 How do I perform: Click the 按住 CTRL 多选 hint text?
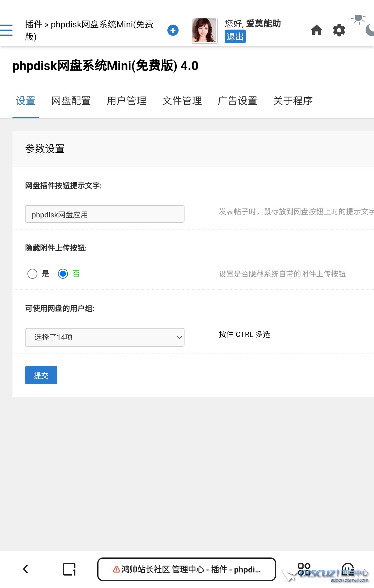tap(245, 334)
